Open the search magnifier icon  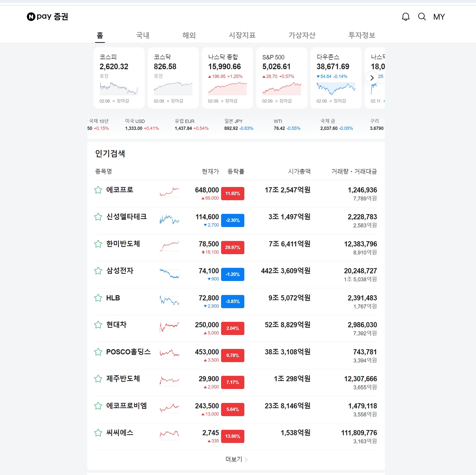[x=422, y=17]
